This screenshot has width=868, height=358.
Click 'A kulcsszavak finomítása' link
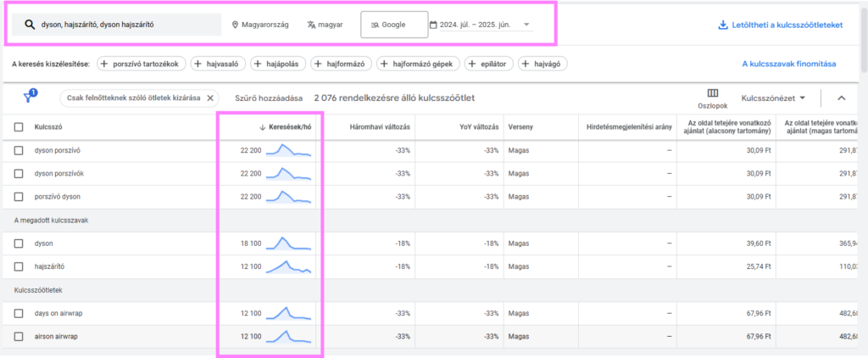(789, 64)
